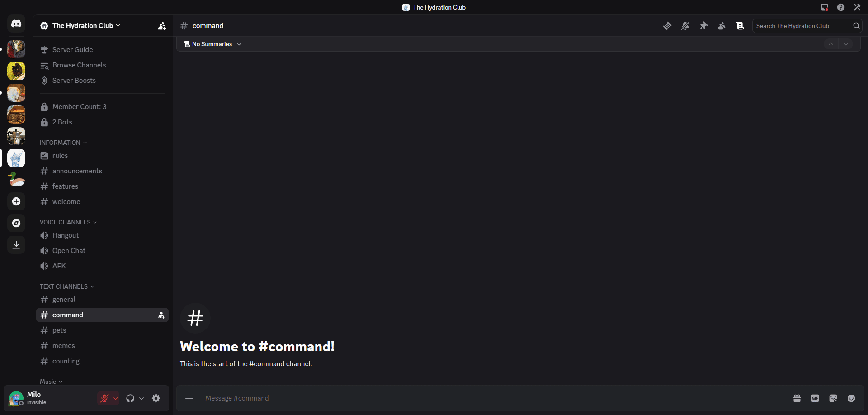Open the Threads icon in channel header
The height and width of the screenshot is (415, 868).
click(x=667, y=26)
